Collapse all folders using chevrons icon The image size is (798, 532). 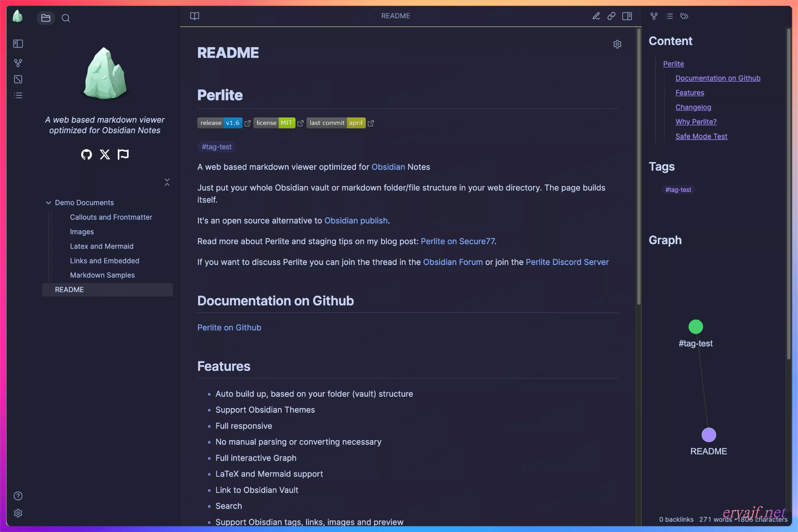[x=167, y=182]
